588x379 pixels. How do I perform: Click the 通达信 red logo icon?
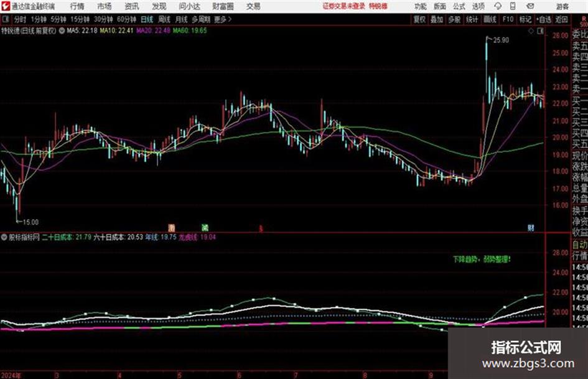pyautogui.click(x=6, y=6)
